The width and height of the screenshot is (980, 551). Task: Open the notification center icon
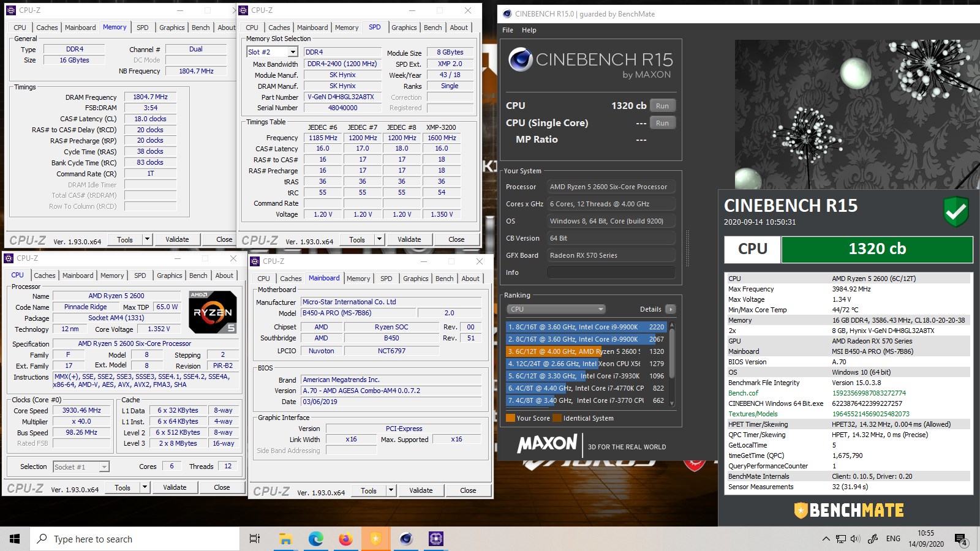click(960, 539)
